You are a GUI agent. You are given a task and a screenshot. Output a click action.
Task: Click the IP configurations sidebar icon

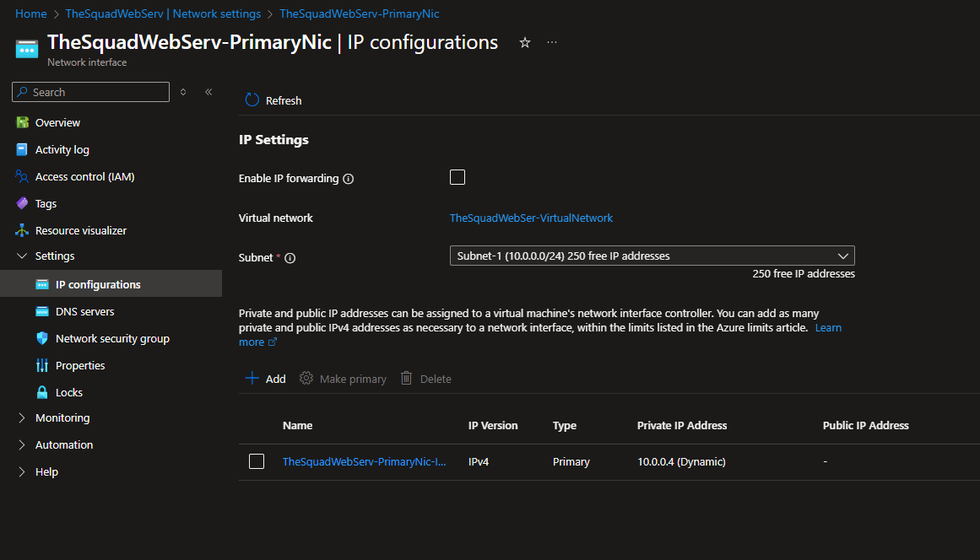pyautogui.click(x=42, y=285)
